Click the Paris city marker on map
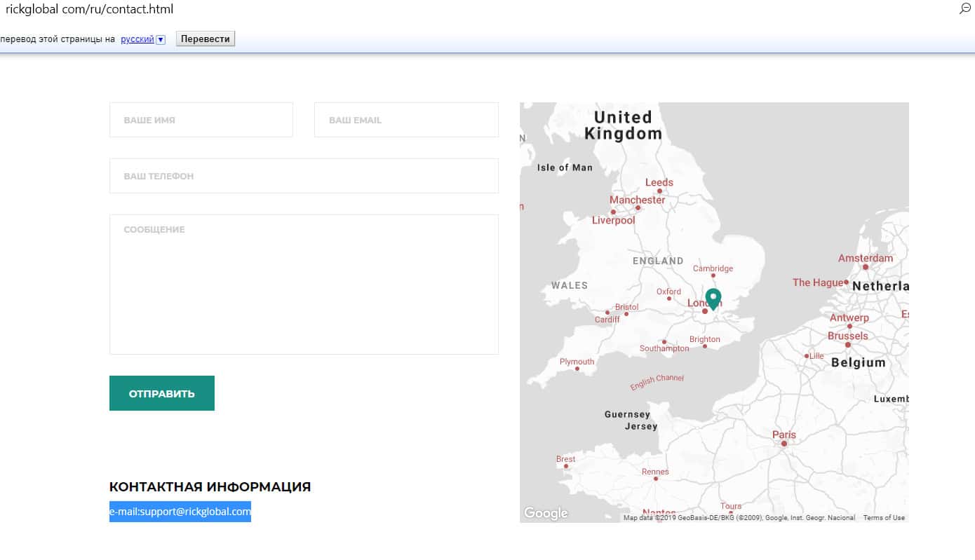 pyautogui.click(x=784, y=443)
